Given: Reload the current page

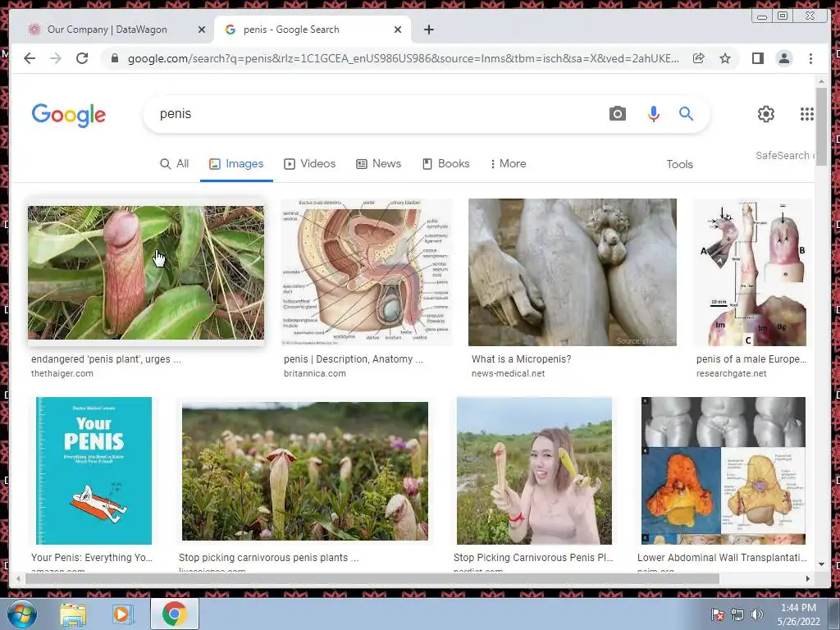Looking at the screenshot, I should 82,58.
